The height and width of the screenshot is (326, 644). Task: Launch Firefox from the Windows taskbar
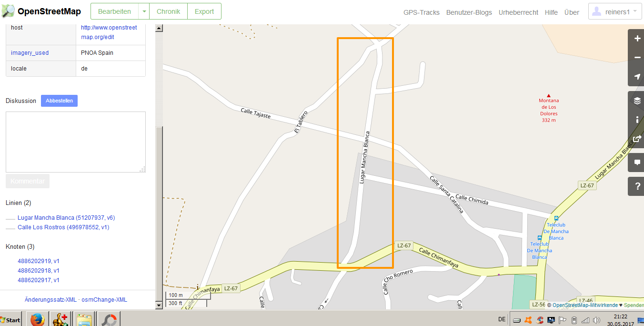(37, 319)
